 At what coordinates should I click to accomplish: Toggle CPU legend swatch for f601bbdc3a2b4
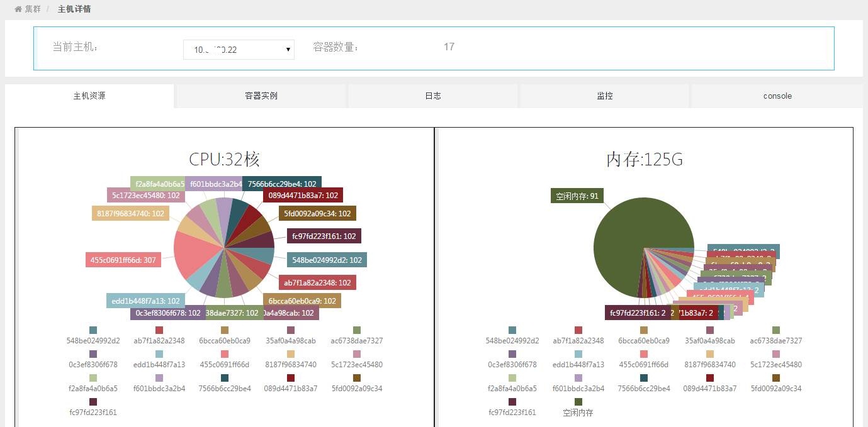(x=159, y=378)
